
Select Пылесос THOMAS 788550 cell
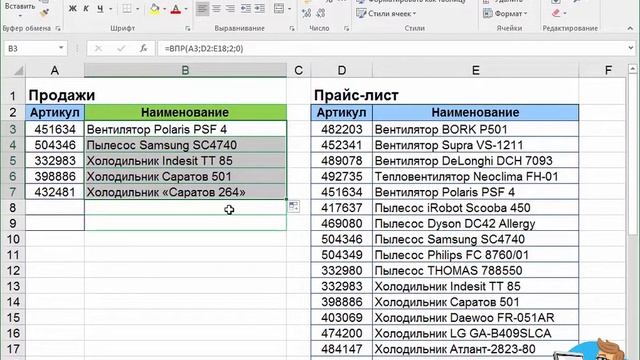pos(476,270)
